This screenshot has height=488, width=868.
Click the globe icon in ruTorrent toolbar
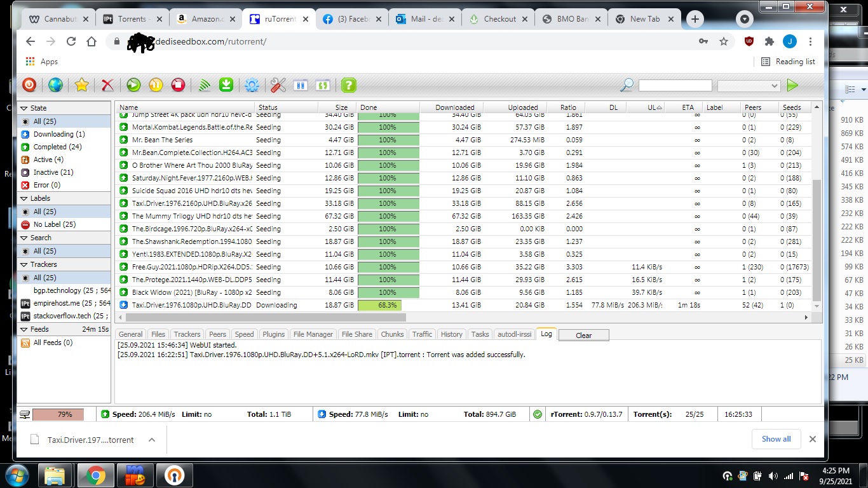tap(55, 85)
